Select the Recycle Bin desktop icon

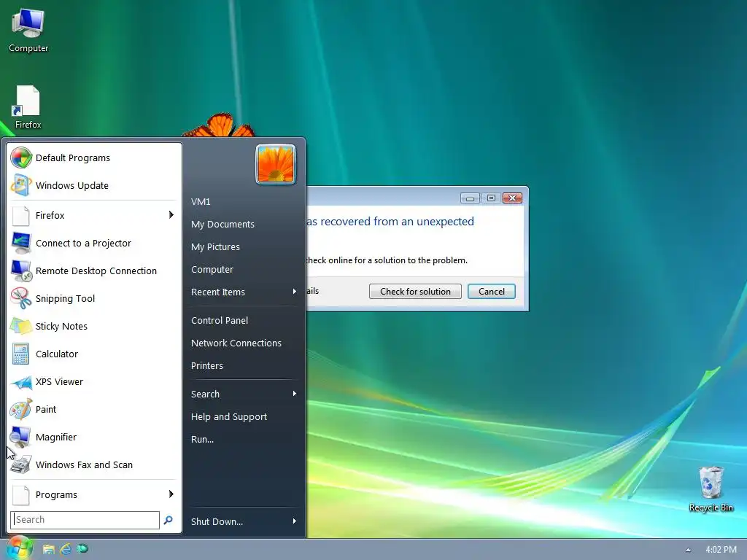pyautogui.click(x=711, y=489)
